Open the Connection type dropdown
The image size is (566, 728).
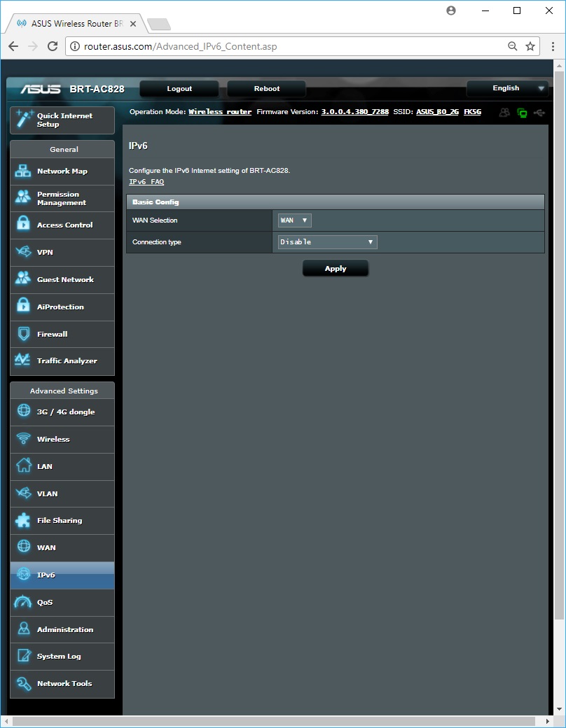coord(327,242)
